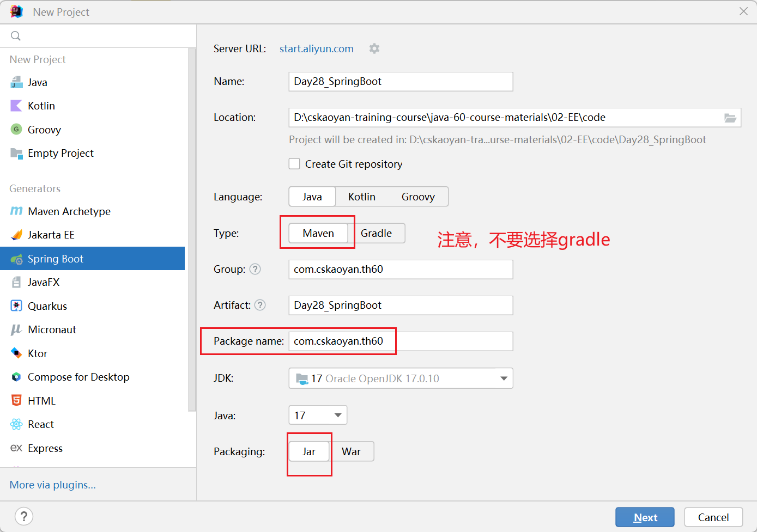The height and width of the screenshot is (532, 757).
Task: Click the JavaFX icon
Action: coord(16,282)
